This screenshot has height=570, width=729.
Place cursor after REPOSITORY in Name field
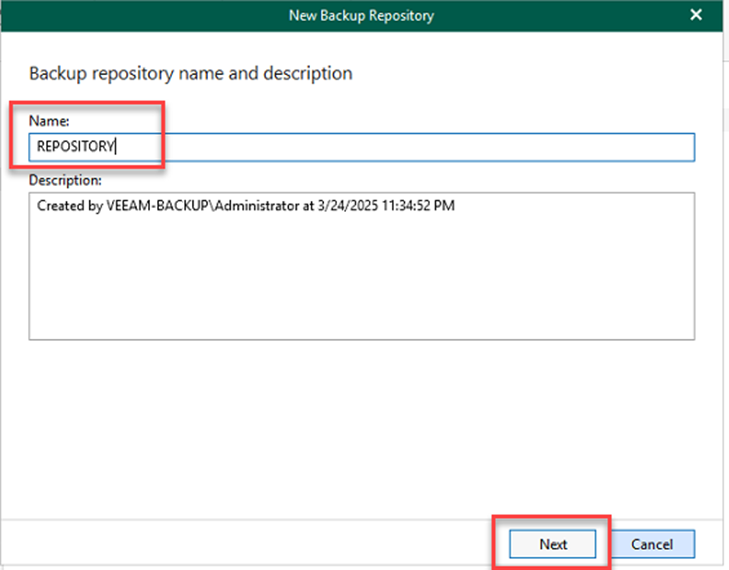point(118,147)
